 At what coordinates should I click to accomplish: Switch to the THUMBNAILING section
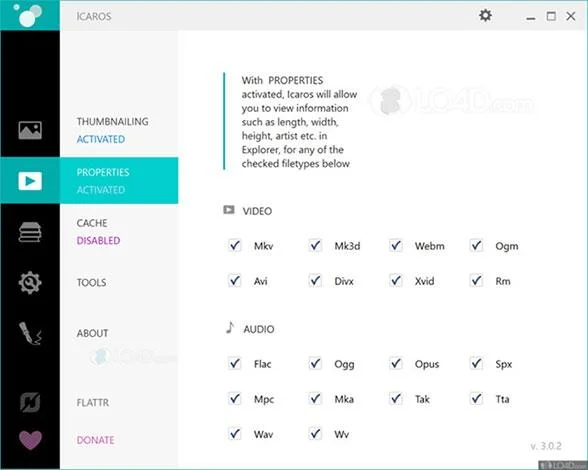(x=112, y=122)
